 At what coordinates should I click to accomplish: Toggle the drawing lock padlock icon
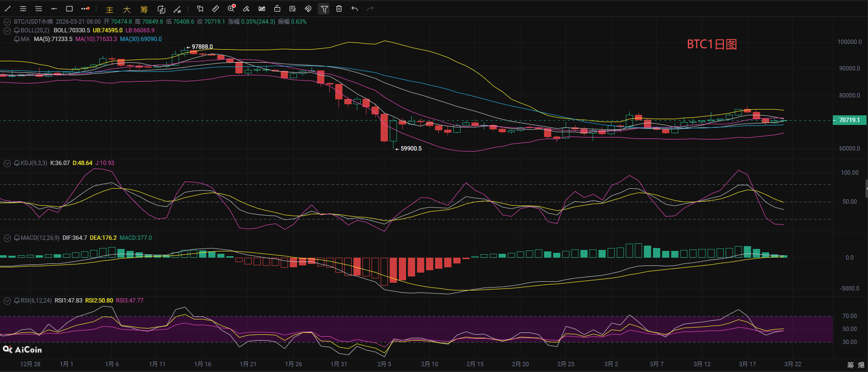(277, 9)
